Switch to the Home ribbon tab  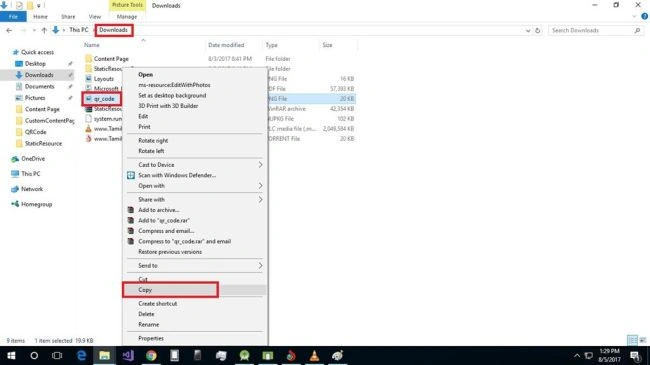[x=40, y=17]
